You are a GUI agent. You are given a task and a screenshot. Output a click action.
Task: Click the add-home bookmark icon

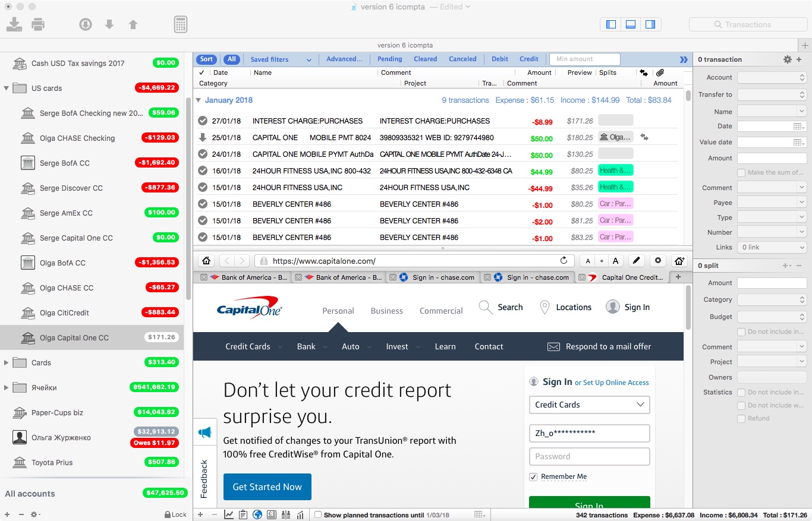pyautogui.click(x=679, y=261)
